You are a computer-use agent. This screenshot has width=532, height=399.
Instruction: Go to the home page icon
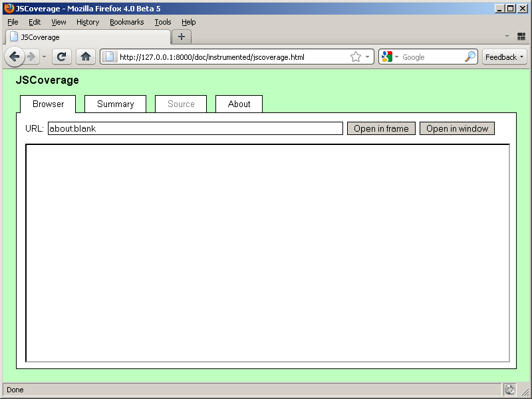point(86,57)
